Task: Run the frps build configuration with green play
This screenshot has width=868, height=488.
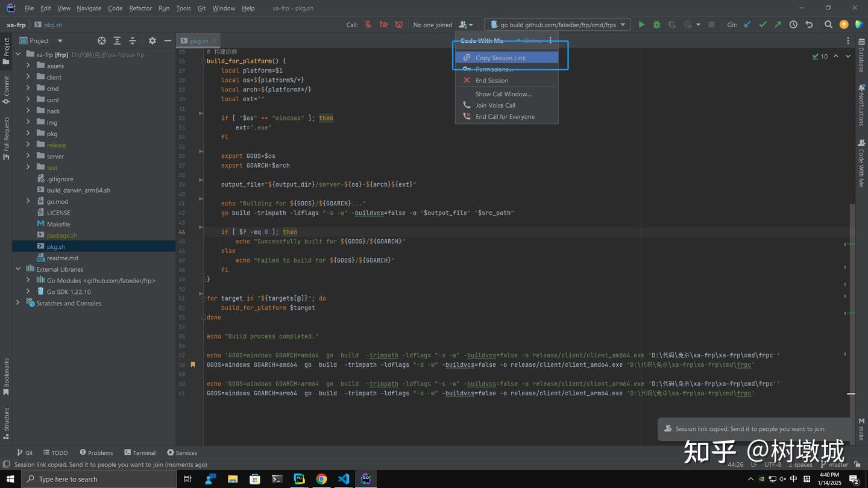Action: click(x=641, y=24)
